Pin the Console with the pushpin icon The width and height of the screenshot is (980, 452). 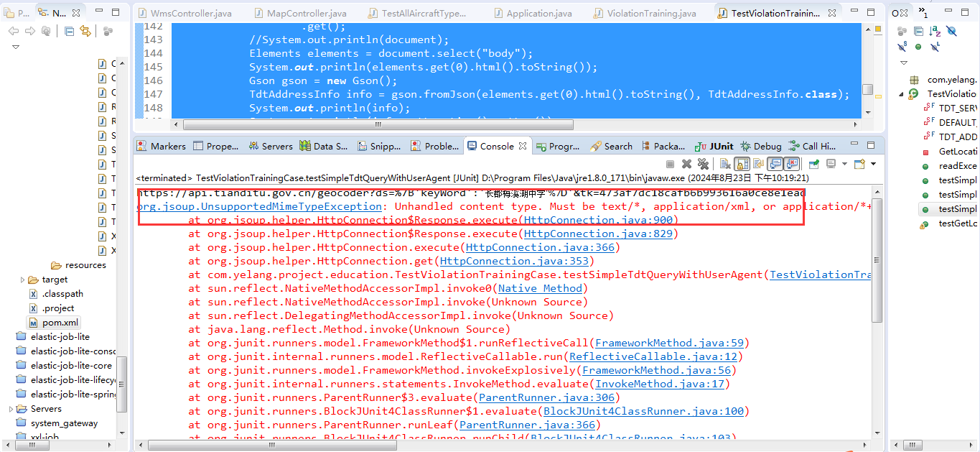(x=814, y=164)
